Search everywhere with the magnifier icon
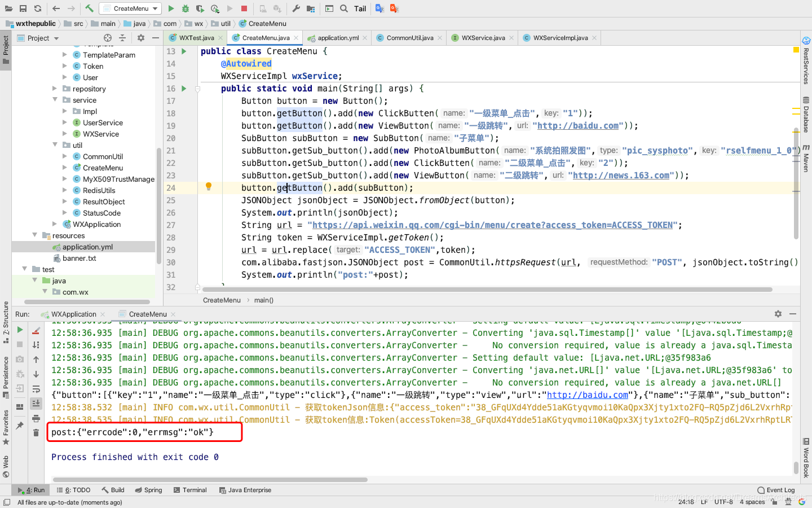Image resolution: width=812 pixels, height=508 pixels. click(344, 8)
